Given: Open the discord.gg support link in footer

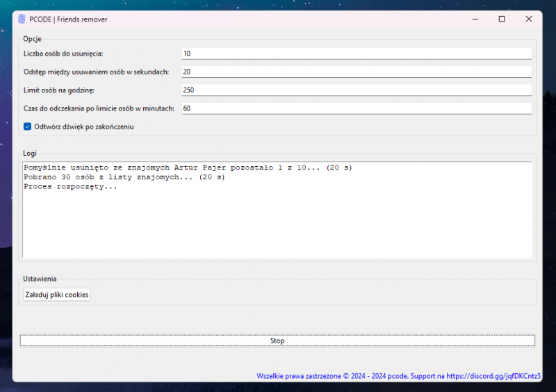Looking at the screenshot, I should pos(492,376).
